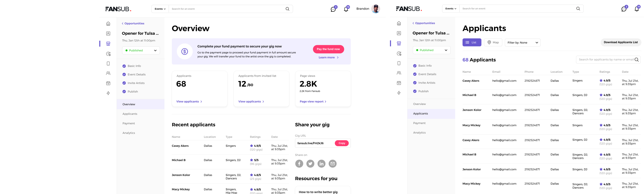
Task: Copy the gig URL
Action: tap(342, 143)
